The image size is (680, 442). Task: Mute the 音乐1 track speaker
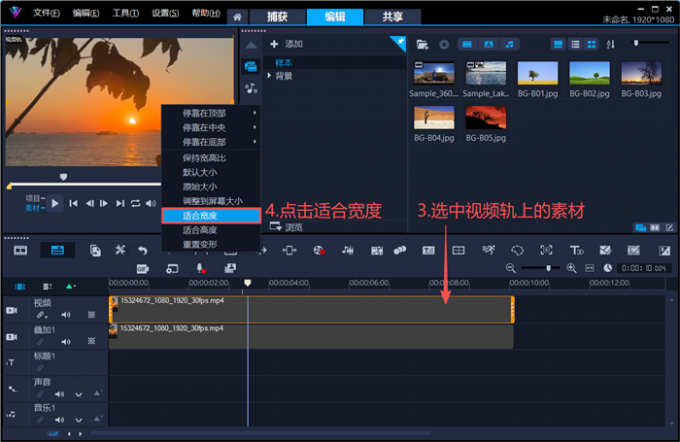point(59,420)
